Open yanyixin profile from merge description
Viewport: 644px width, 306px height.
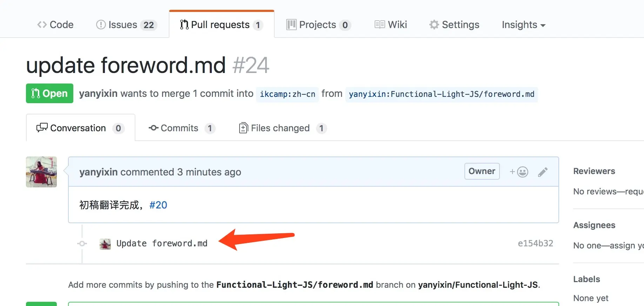pos(98,93)
